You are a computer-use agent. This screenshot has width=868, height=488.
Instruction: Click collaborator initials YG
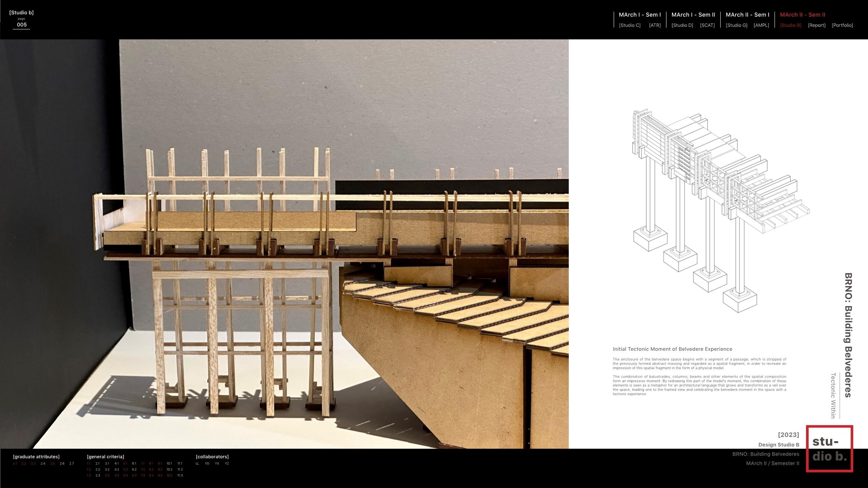(207, 463)
